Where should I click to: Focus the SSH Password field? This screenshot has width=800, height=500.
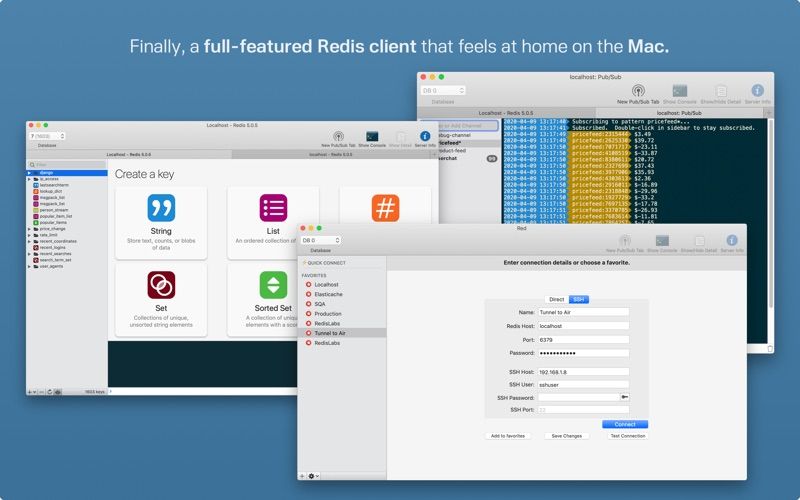point(578,397)
